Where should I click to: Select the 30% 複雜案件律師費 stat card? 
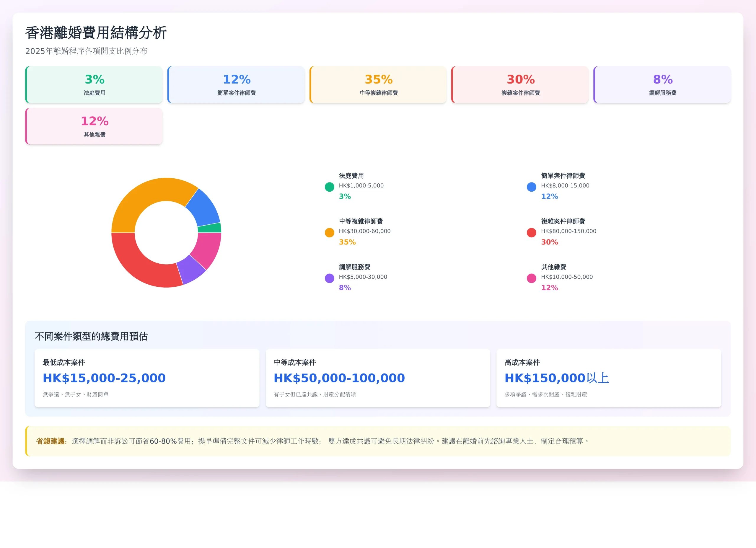520,85
